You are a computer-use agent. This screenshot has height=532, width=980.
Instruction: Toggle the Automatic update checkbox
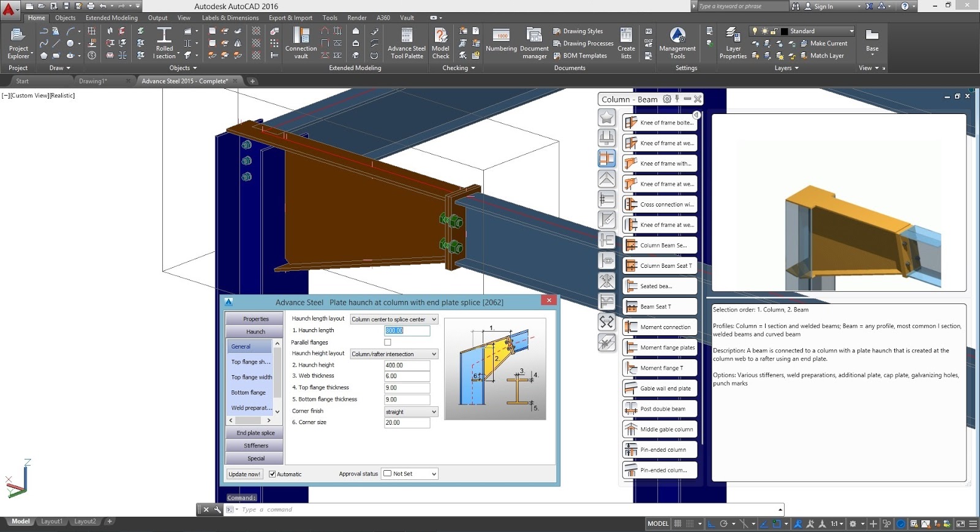pos(273,474)
